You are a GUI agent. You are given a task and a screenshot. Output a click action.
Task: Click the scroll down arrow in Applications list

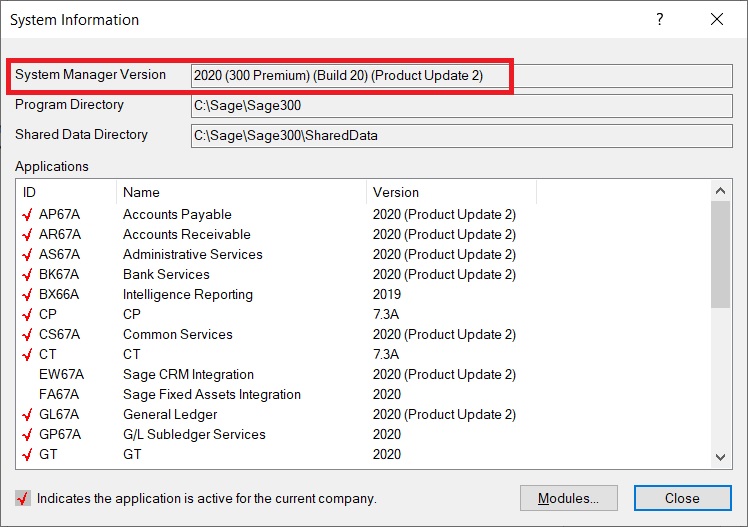pos(720,457)
